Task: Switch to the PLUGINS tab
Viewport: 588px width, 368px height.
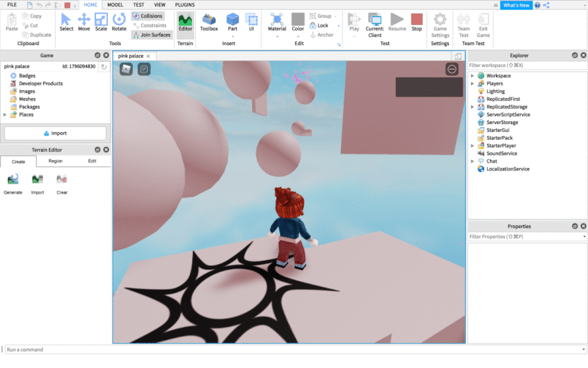Action: tap(185, 5)
